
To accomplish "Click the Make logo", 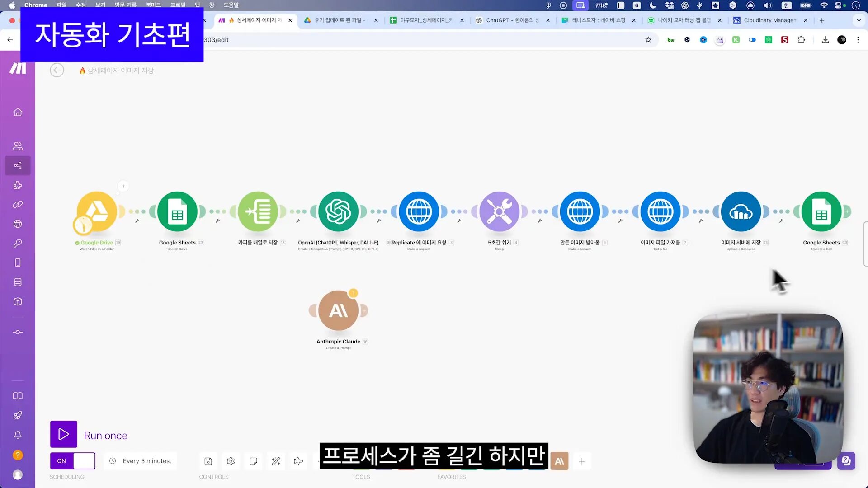I will (x=18, y=68).
